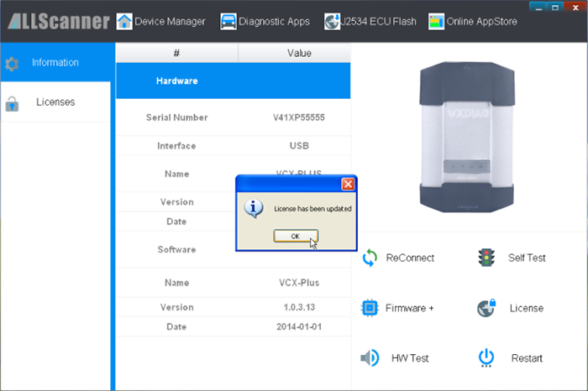Click the Firmware + label
This screenshot has height=391, width=588.
click(x=409, y=308)
